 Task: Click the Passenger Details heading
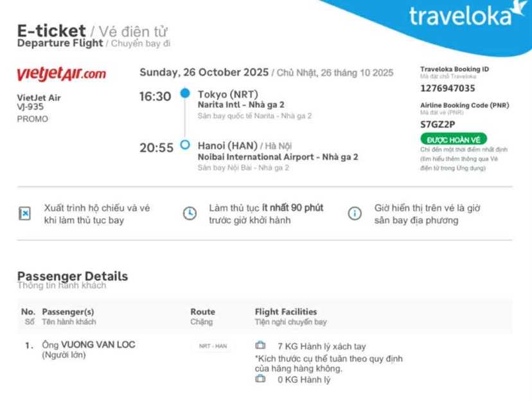pos(73,276)
